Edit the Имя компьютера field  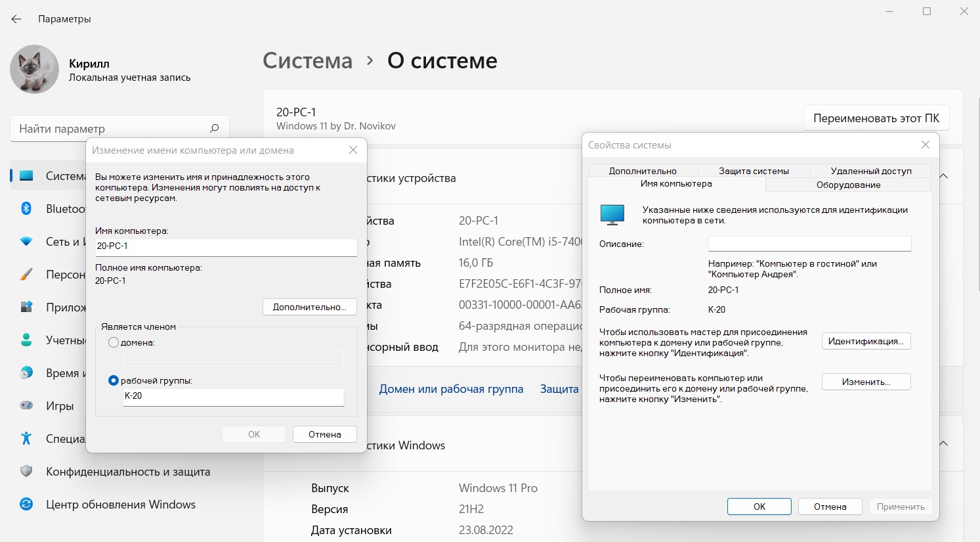[x=226, y=246]
